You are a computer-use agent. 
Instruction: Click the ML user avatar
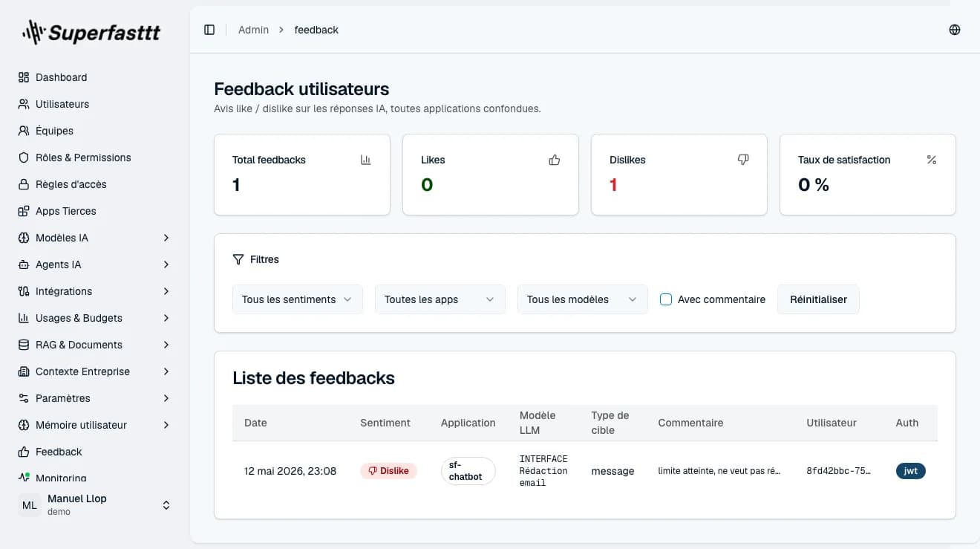(30, 505)
